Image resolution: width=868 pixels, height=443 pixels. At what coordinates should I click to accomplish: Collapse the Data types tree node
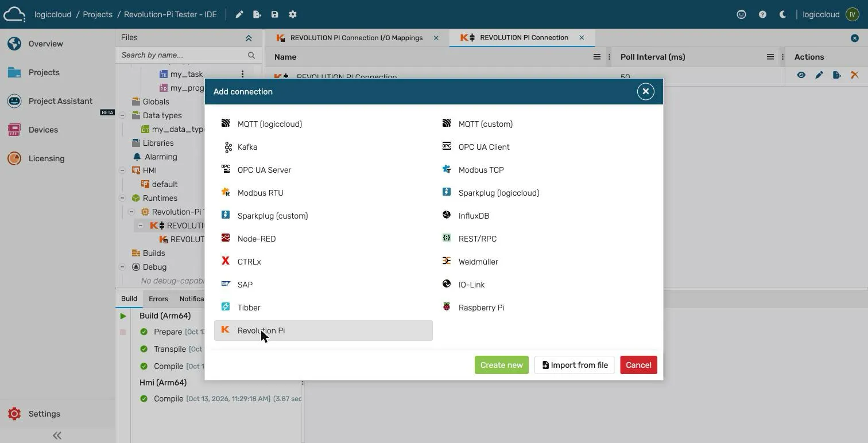click(122, 115)
